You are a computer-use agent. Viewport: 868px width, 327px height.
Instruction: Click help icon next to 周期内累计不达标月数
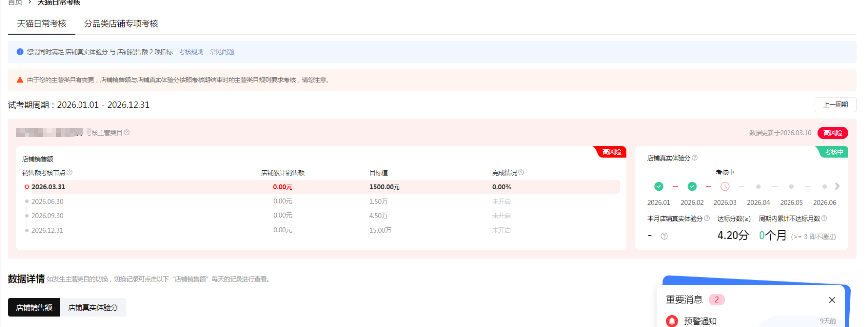point(824,218)
